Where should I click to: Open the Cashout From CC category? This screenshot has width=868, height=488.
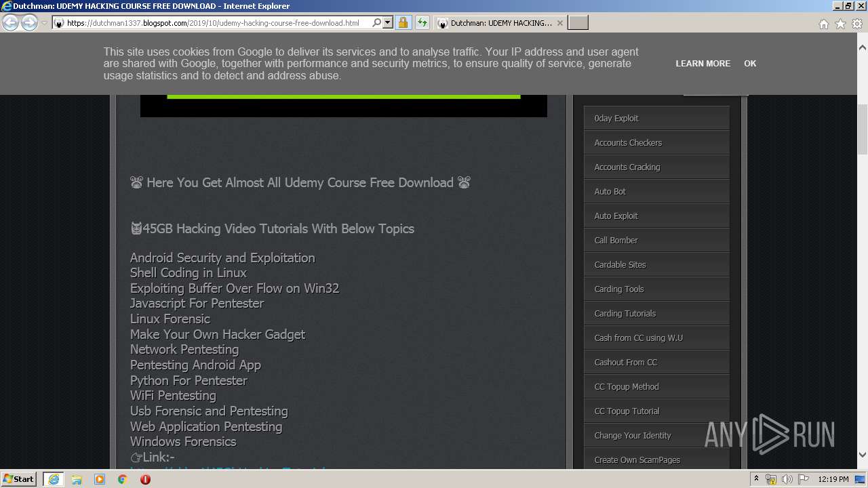pos(656,362)
